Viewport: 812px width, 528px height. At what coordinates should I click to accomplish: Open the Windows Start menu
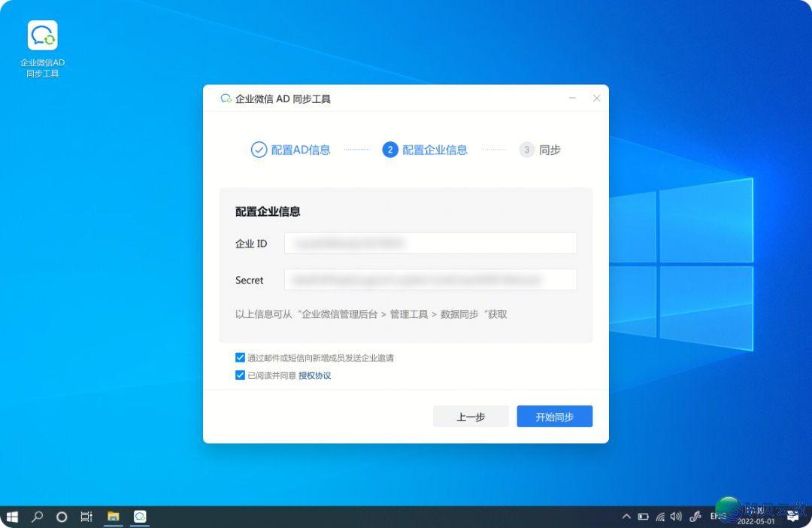pyautogui.click(x=12, y=517)
